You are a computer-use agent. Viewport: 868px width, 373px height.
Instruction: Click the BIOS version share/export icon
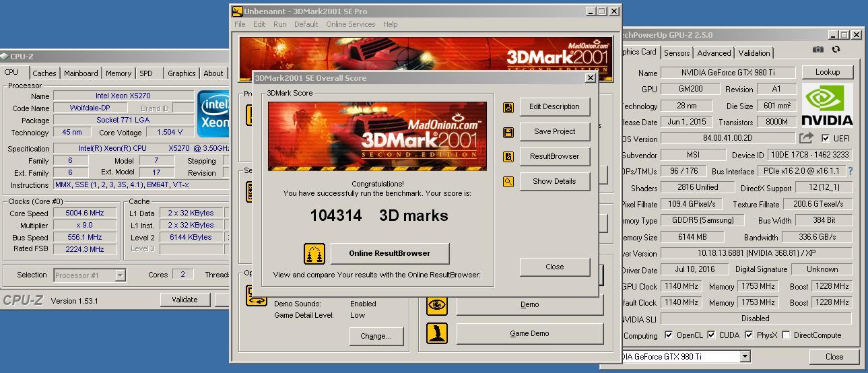click(806, 138)
